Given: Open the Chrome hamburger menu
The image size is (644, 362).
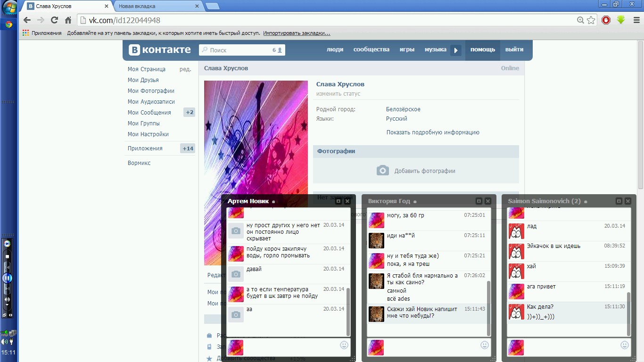Looking at the screenshot, I should tap(635, 20).
